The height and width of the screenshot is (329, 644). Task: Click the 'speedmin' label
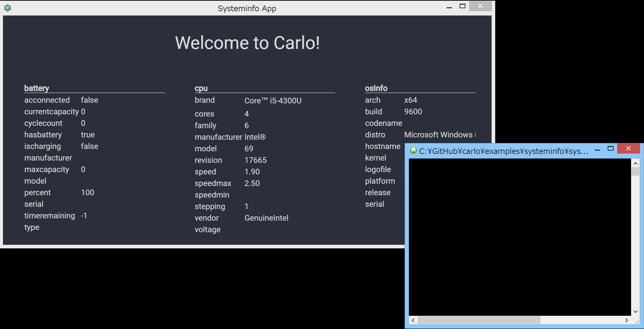pyautogui.click(x=212, y=195)
